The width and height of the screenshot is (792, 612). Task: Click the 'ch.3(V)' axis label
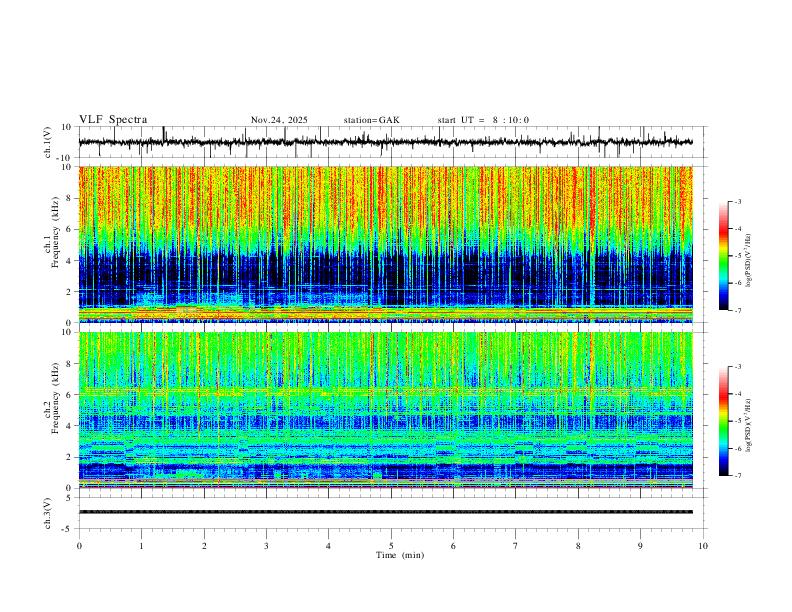coord(48,513)
